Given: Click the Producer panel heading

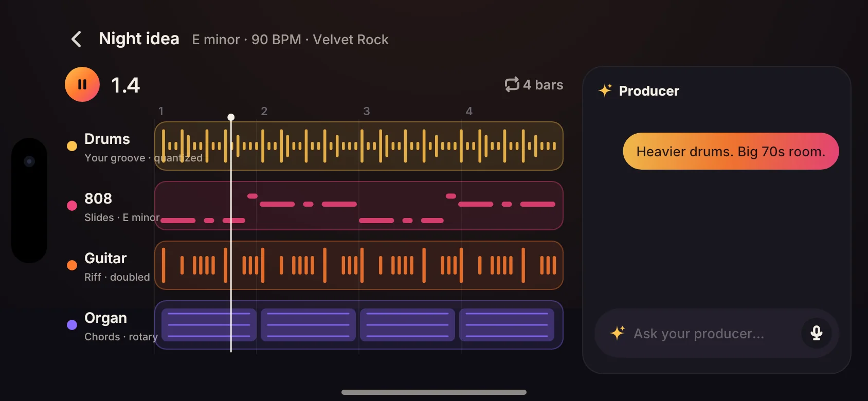Looking at the screenshot, I should pyautogui.click(x=649, y=91).
